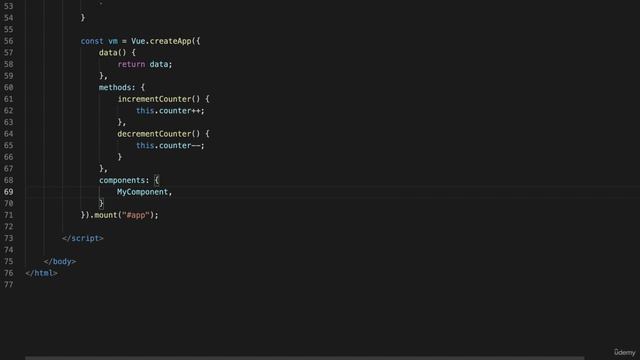Click the 'incrementCounter() {' method name
Screen dimensions: 640x360
point(163,99)
